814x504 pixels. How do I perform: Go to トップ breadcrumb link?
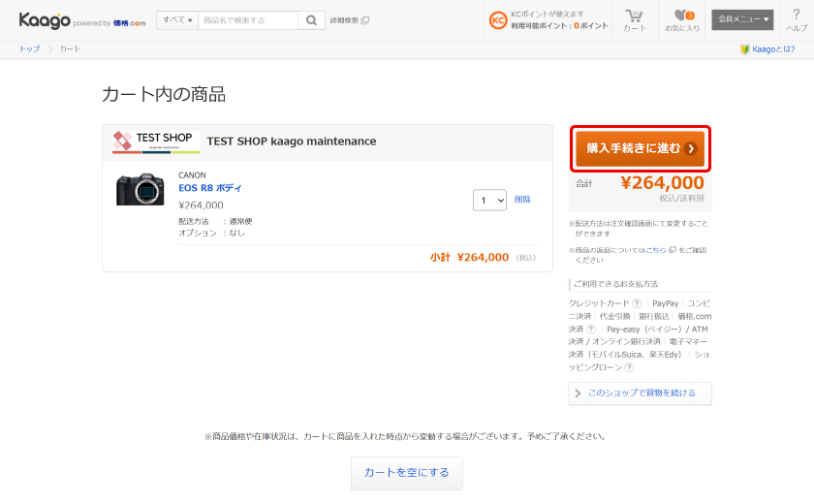pyautogui.click(x=30, y=48)
